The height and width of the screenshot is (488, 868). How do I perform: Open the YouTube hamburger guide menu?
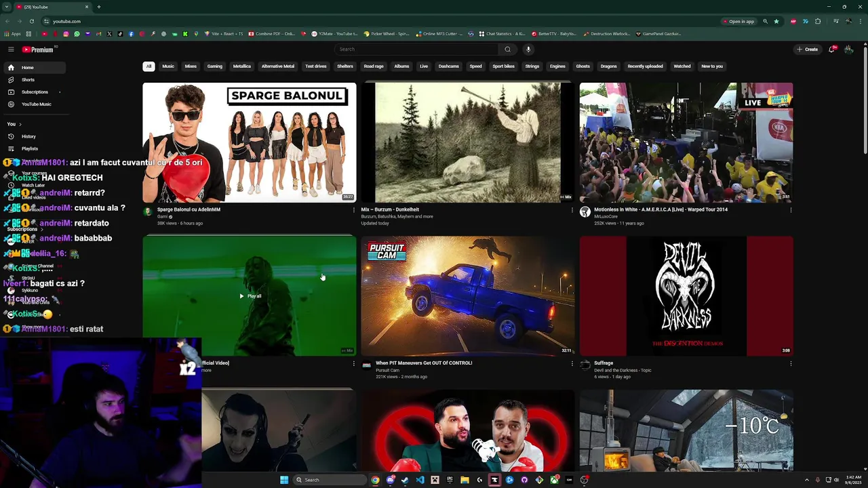[11, 49]
